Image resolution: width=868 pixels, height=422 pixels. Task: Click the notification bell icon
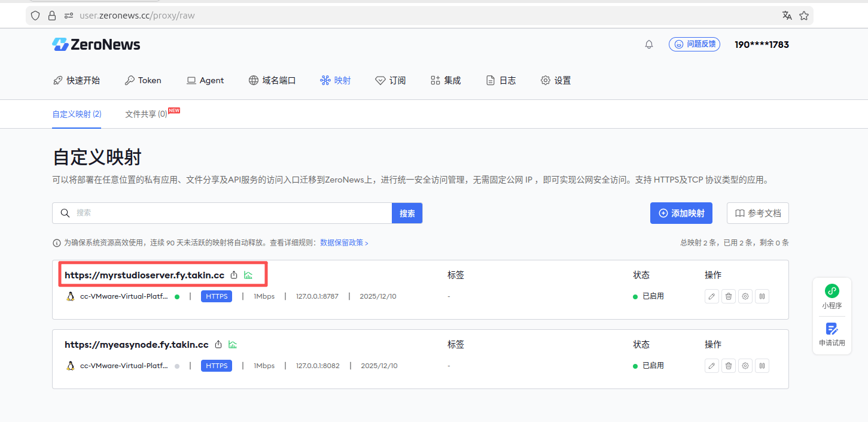point(649,45)
